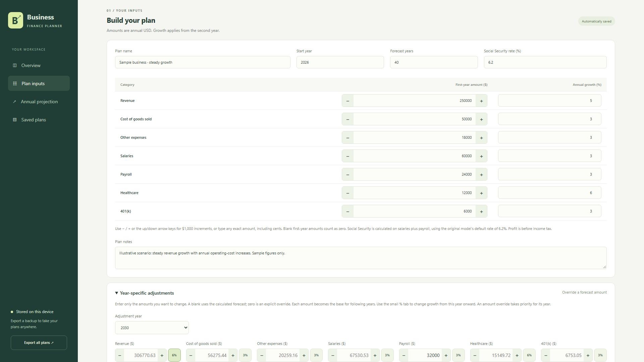Click Healthcare annual growth percentage field

[550, 193]
